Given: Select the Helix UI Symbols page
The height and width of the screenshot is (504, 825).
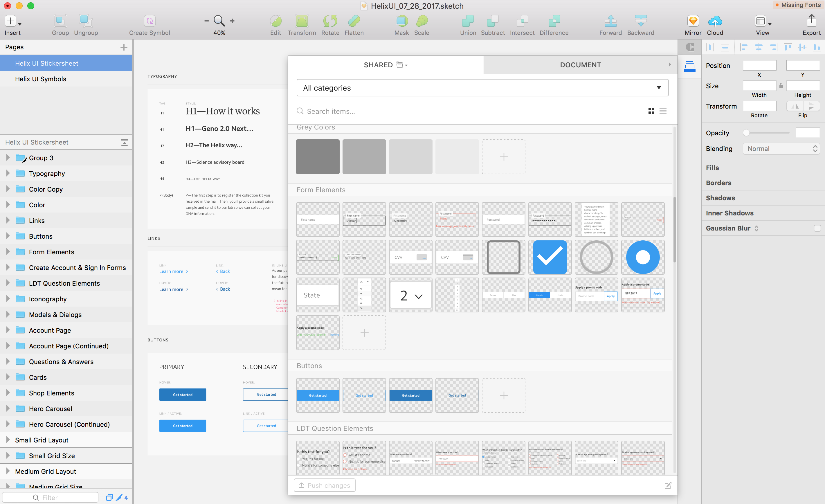Looking at the screenshot, I should [66, 79].
